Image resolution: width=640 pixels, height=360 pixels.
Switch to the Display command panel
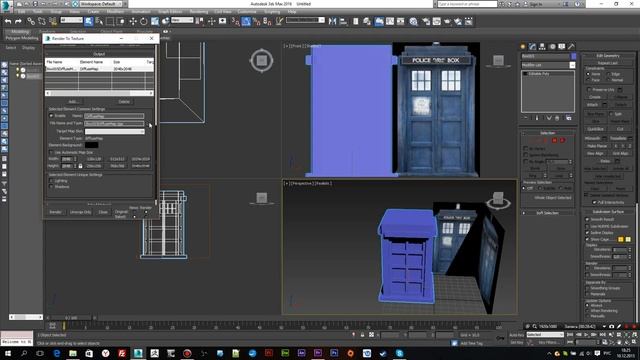tap(562, 47)
